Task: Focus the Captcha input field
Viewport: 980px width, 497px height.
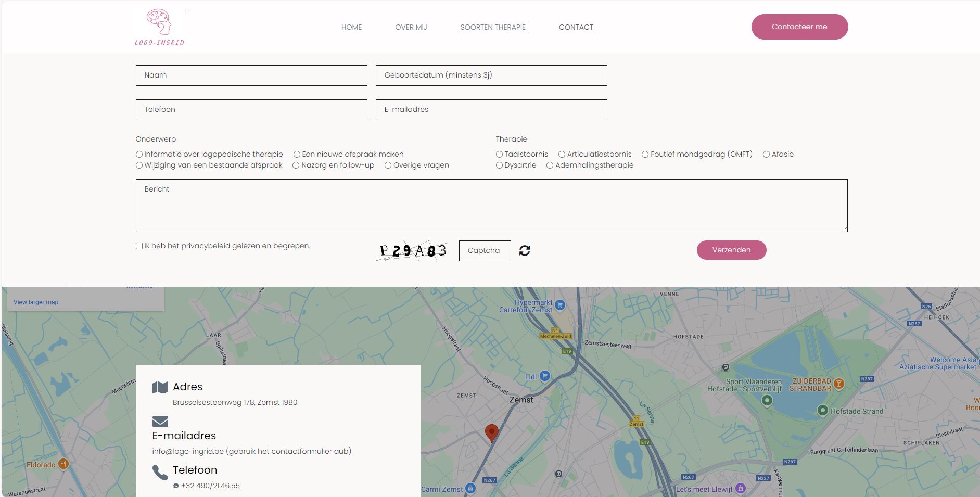Action: (485, 251)
